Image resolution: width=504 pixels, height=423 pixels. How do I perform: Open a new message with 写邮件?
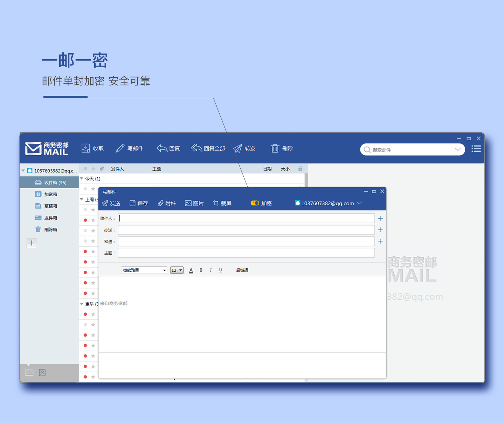[129, 148]
